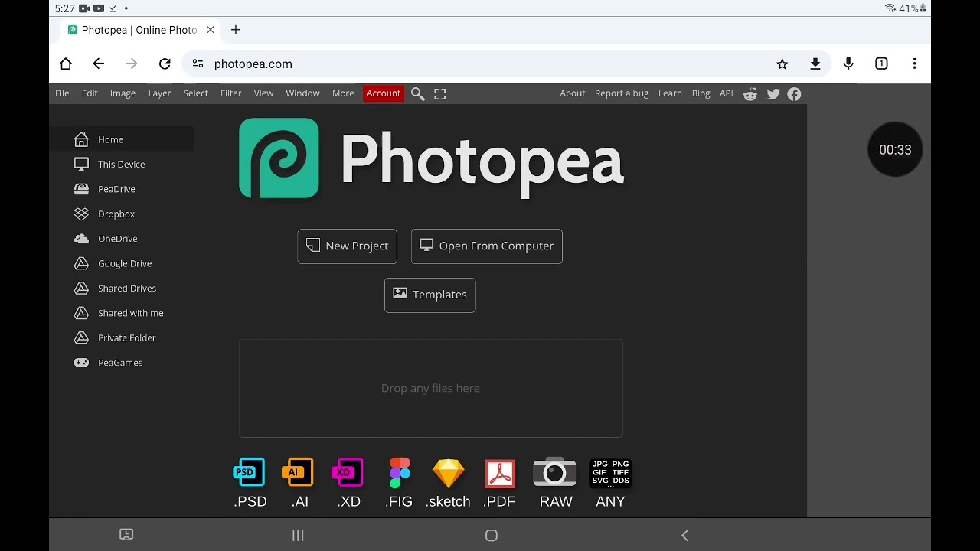980x551 pixels.
Task: Open the File menu
Action: [62, 93]
